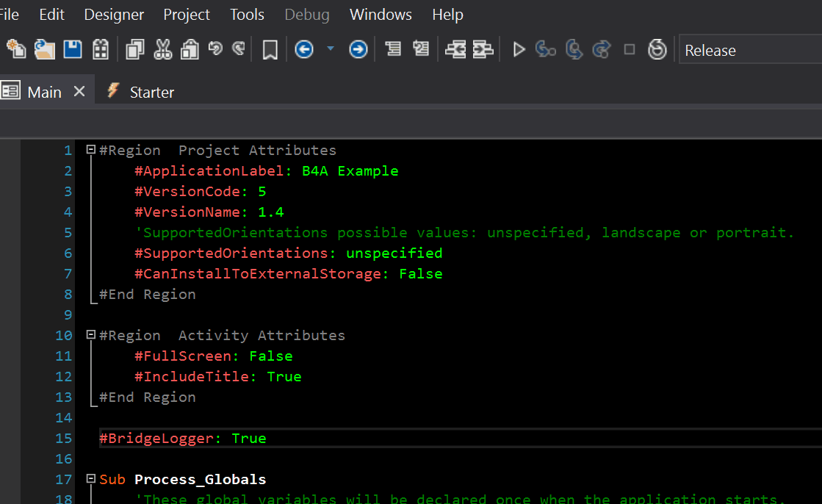Image resolution: width=822 pixels, height=504 pixels.
Task: Copy the selected code
Action: tap(134, 48)
